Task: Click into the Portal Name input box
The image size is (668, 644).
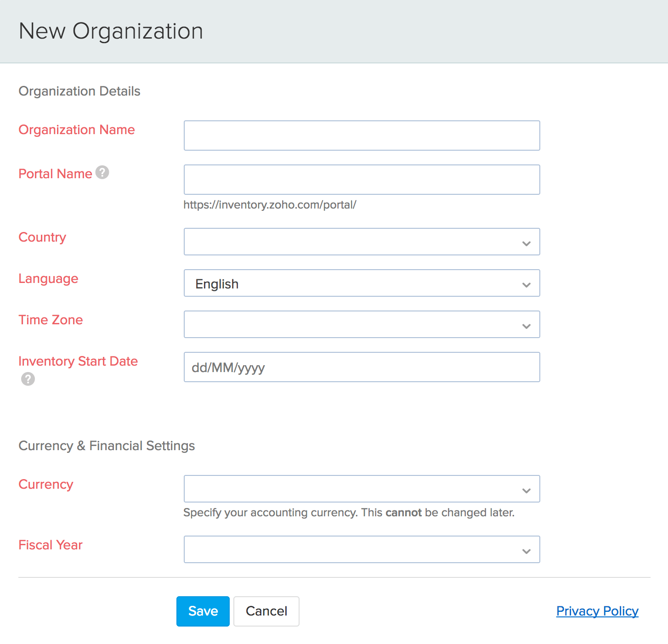Action: [x=362, y=180]
